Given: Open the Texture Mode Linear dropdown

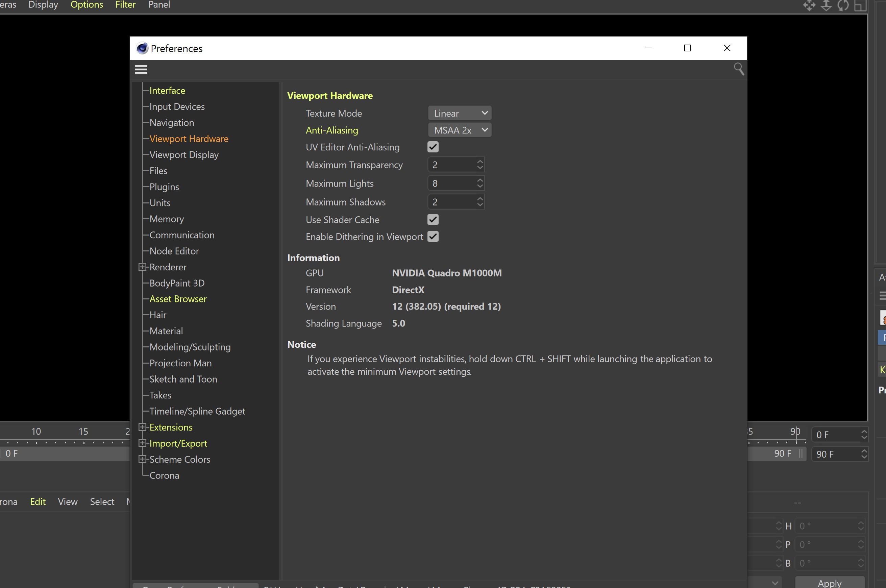Looking at the screenshot, I should click(460, 113).
